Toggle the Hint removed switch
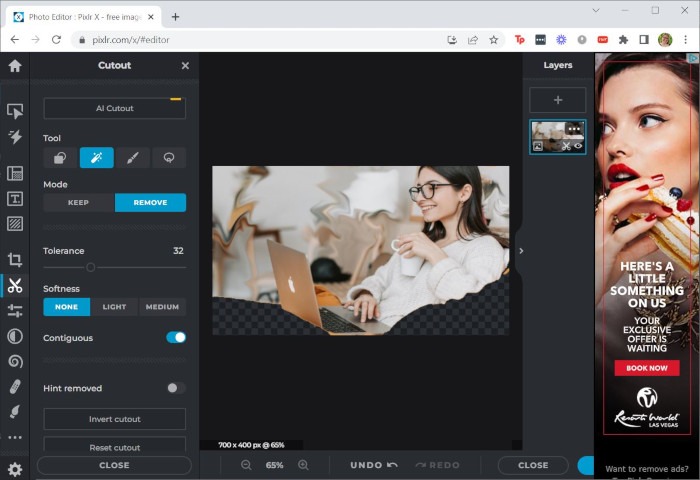 [176, 388]
